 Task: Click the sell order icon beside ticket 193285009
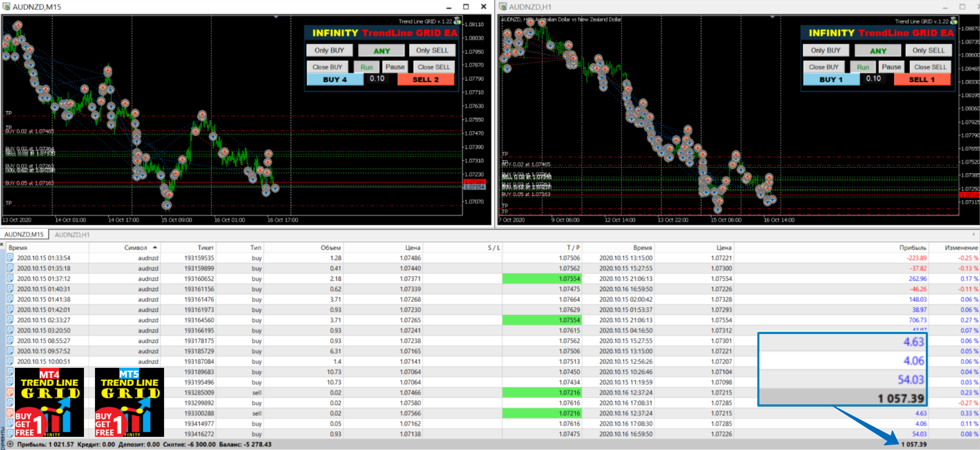[10, 393]
